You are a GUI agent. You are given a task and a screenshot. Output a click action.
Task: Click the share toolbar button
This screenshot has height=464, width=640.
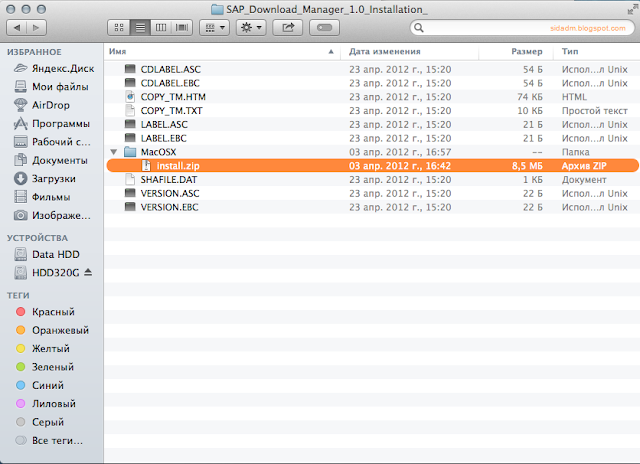[288, 28]
